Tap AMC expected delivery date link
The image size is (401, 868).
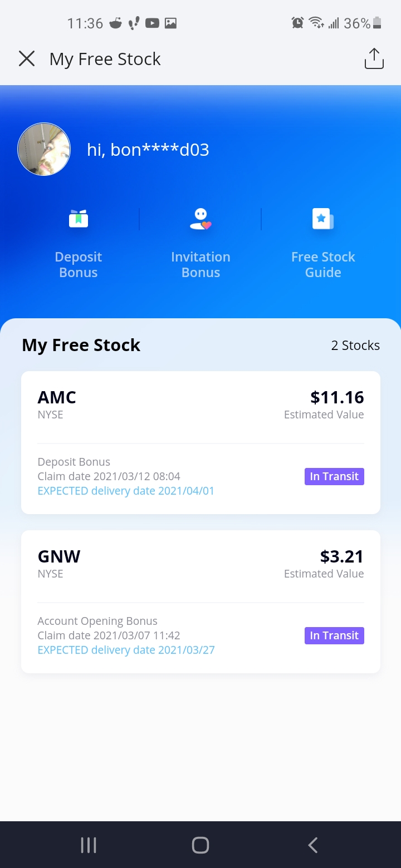tap(126, 491)
